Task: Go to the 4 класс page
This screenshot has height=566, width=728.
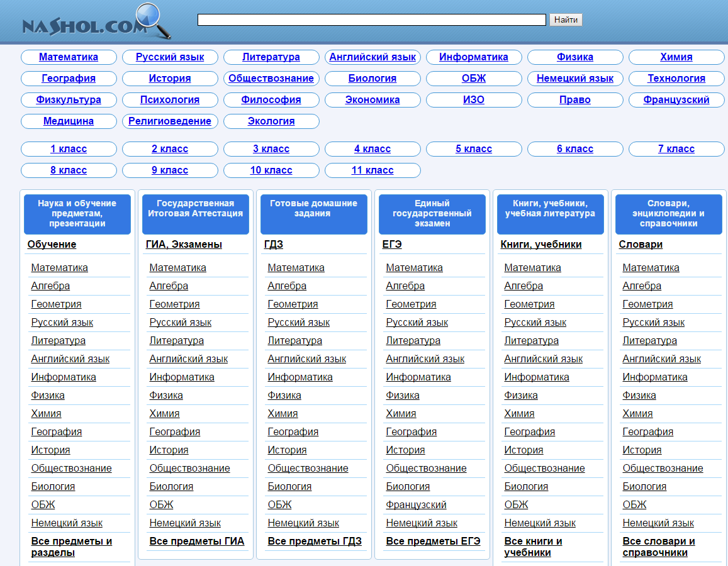Action: coord(372,149)
